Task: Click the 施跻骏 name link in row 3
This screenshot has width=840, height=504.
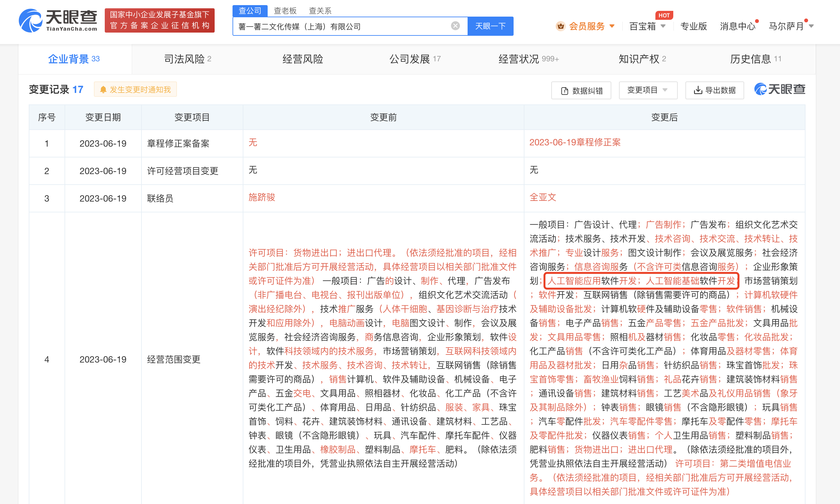Action: [x=262, y=197]
